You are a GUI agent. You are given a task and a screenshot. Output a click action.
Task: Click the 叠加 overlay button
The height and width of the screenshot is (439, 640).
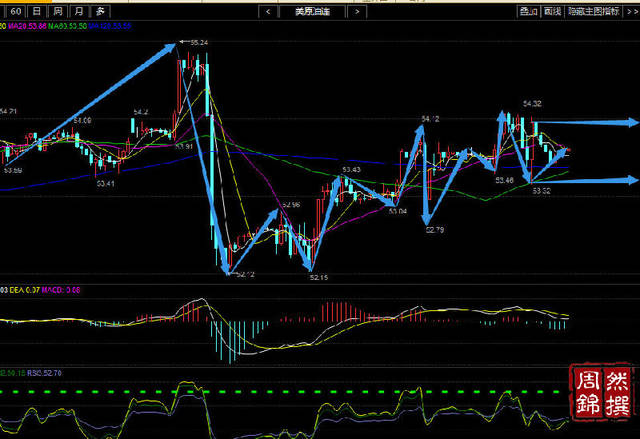point(526,11)
